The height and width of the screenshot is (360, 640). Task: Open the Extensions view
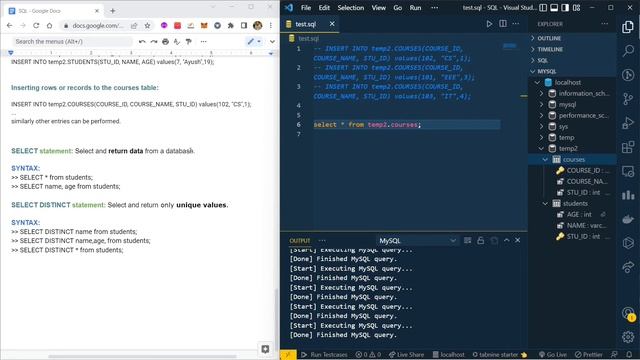coord(628,147)
